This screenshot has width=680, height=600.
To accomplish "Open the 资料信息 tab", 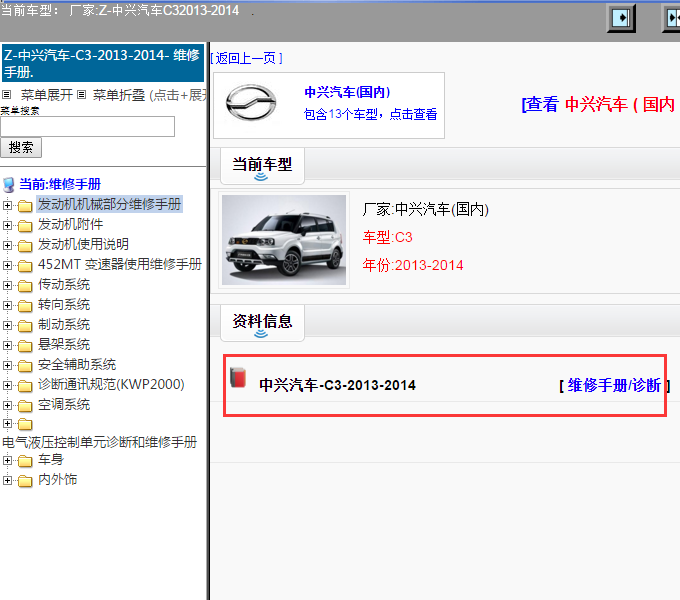I will pos(262,322).
